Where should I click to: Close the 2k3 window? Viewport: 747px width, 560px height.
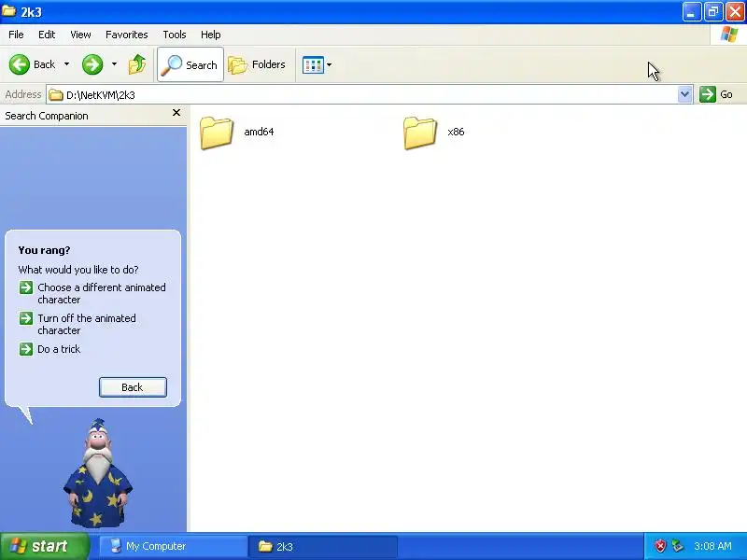pos(735,12)
